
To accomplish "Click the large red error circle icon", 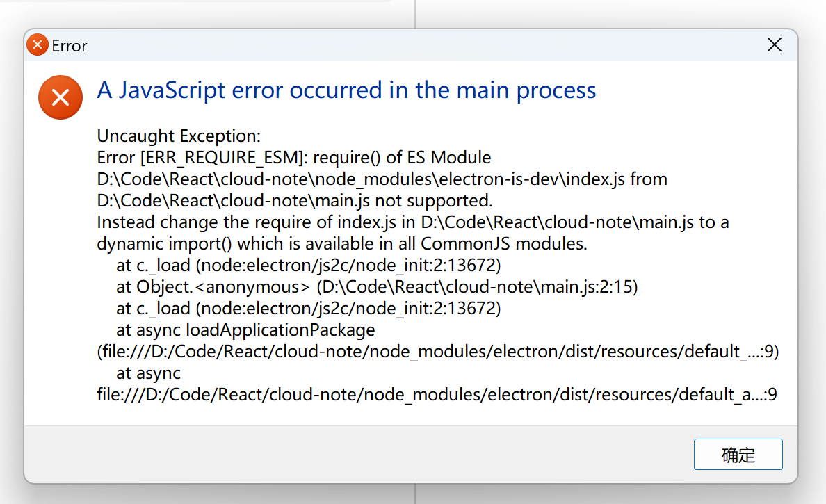I will click(x=60, y=97).
